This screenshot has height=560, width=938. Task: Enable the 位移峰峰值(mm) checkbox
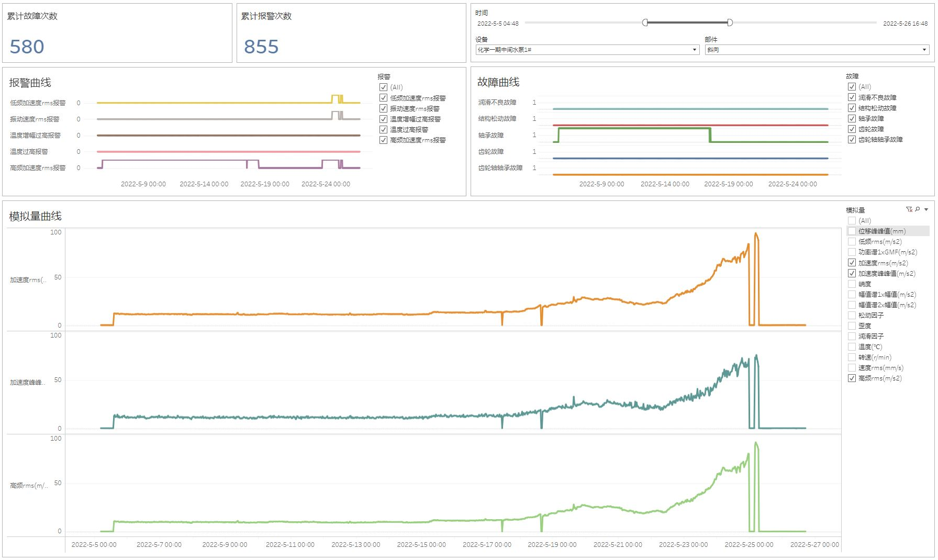click(852, 231)
